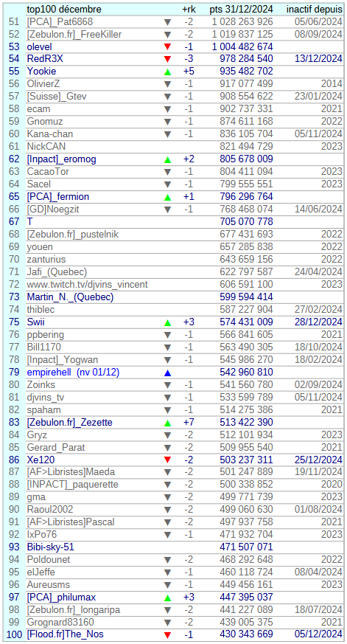Click rank number 100
The height and width of the screenshot is (644, 347).
click(14, 634)
